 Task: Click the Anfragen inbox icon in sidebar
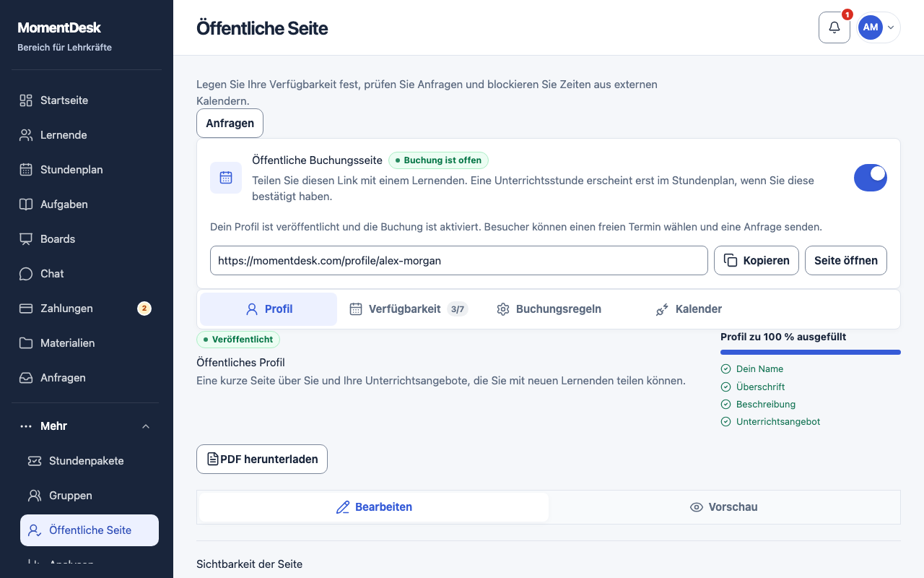pos(26,378)
